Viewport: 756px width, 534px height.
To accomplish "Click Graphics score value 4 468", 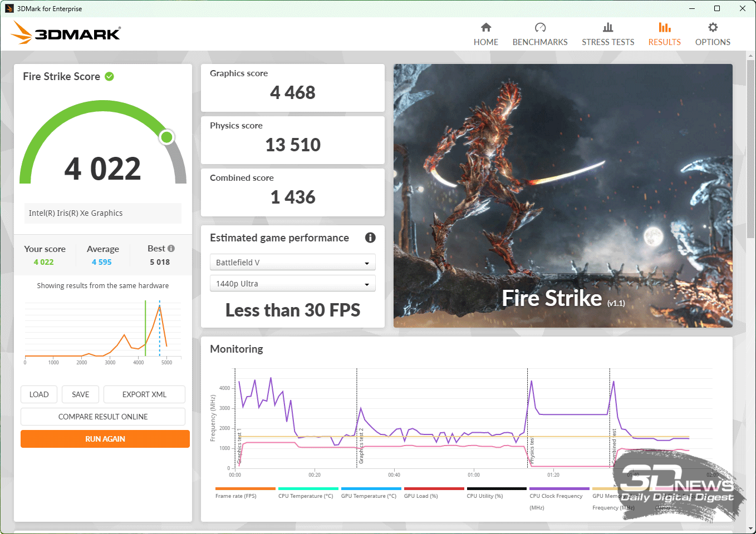I will click(293, 92).
